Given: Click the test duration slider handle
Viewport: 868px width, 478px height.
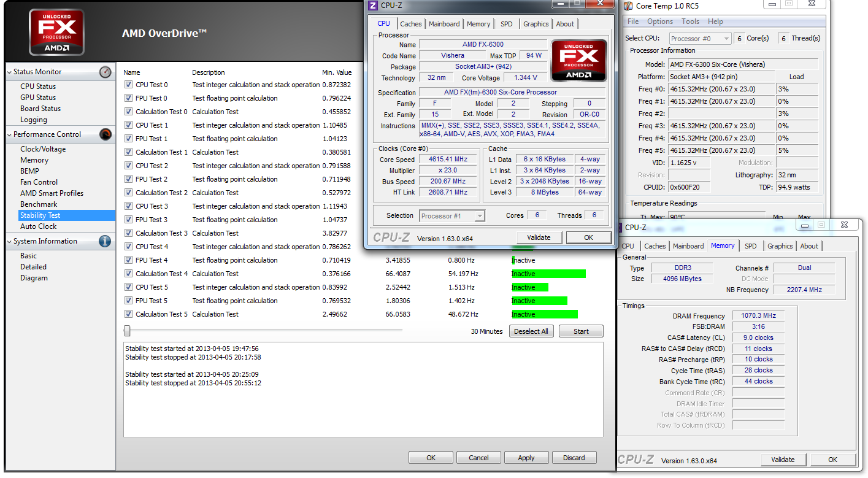Looking at the screenshot, I should pyautogui.click(x=127, y=331).
